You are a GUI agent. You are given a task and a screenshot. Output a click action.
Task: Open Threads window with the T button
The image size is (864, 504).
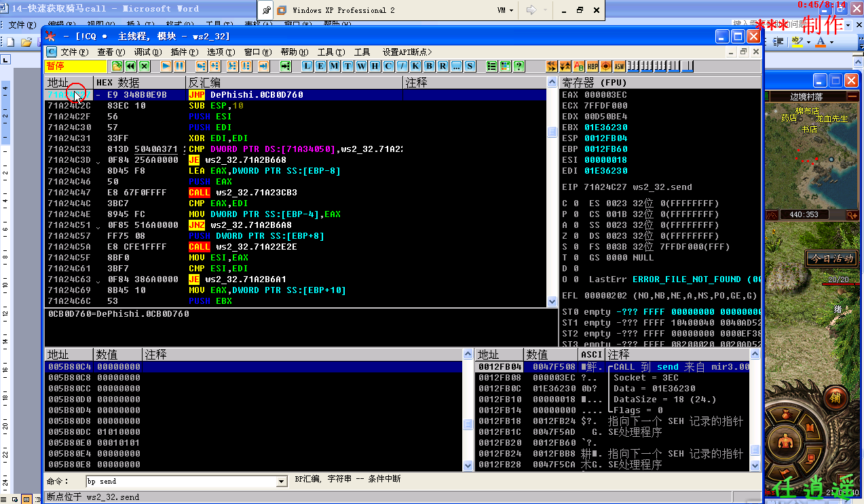[348, 66]
